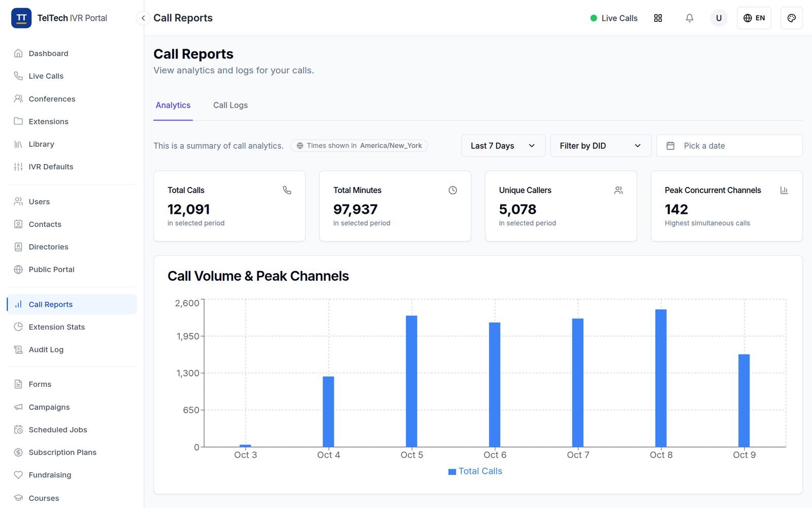Open notifications bell icon
Viewport: 812px width, 508px height.
pos(689,18)
